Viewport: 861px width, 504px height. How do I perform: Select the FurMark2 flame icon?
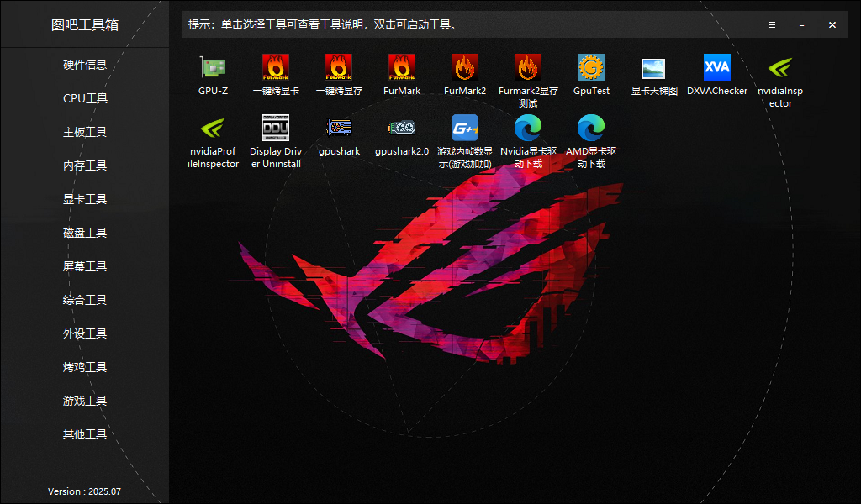(464, 67)
